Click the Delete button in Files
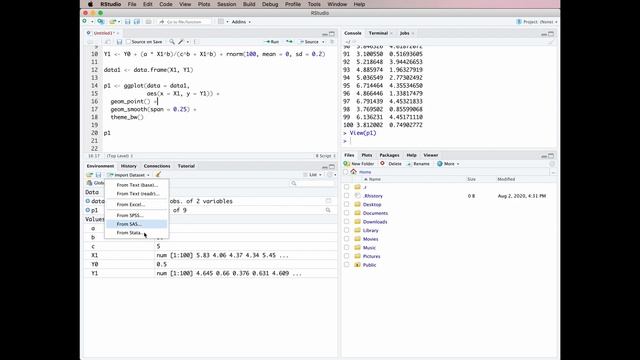This screenshot has width=640, height=360. point(391,164)
